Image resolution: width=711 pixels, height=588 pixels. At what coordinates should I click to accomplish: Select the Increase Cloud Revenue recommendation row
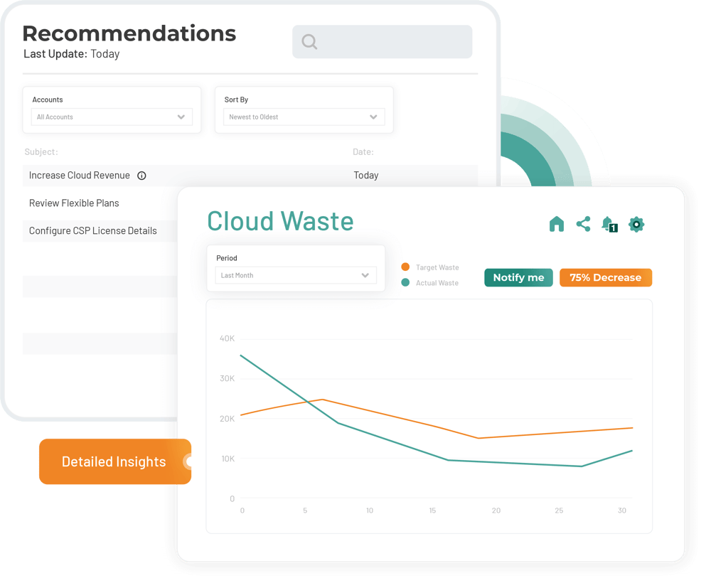coord(78,175)
